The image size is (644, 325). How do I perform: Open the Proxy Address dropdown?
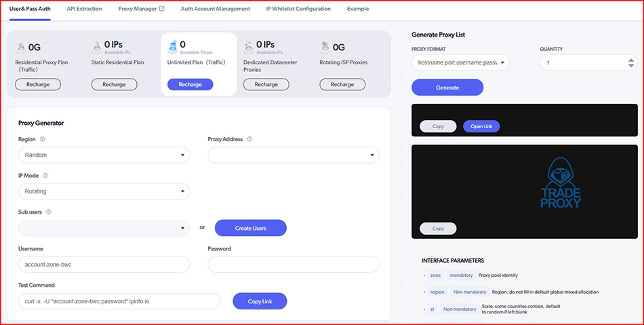click(x=294, y=155)
